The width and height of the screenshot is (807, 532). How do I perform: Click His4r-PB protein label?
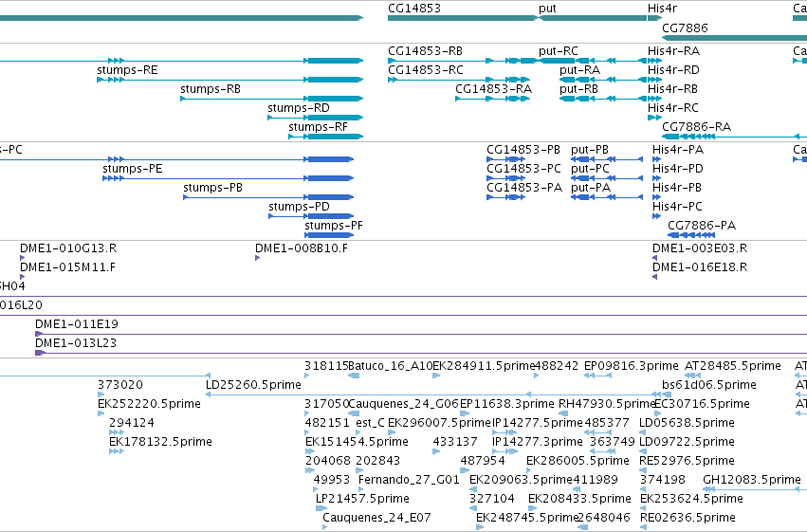tap(677, 188)
